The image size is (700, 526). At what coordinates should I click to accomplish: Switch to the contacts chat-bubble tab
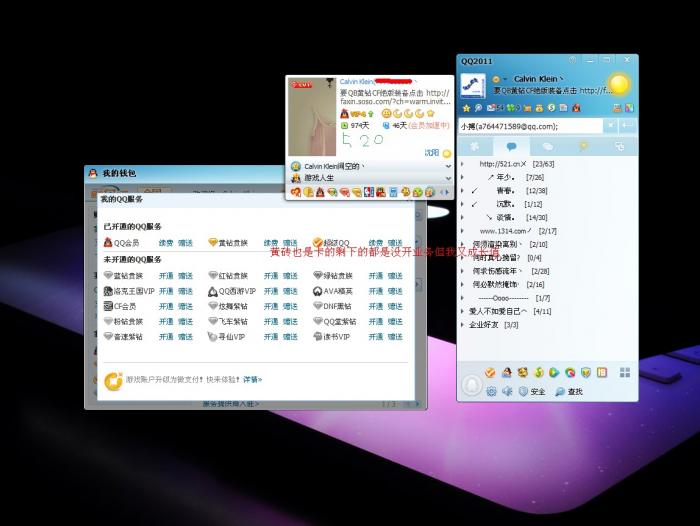click(512, 146)
